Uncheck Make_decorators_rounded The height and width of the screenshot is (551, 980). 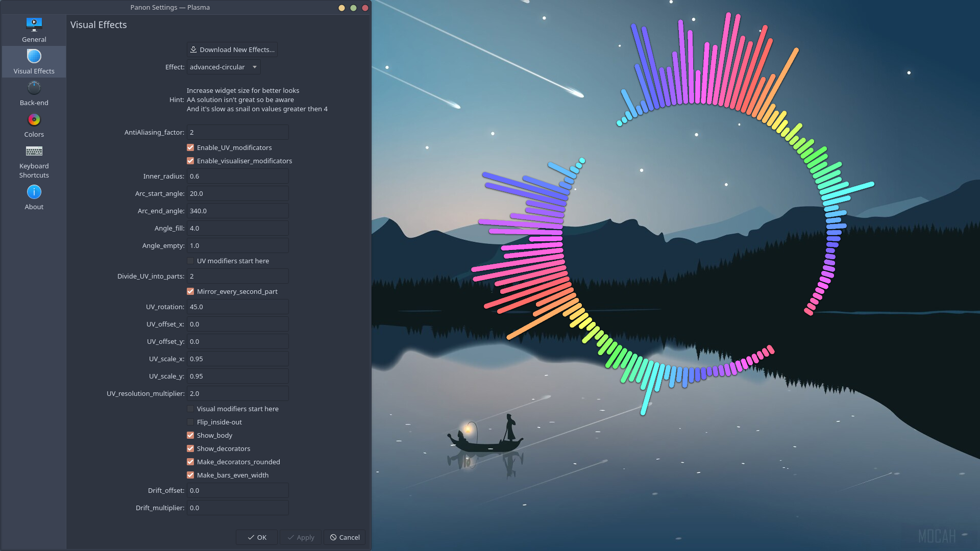(x=190, y=462)
